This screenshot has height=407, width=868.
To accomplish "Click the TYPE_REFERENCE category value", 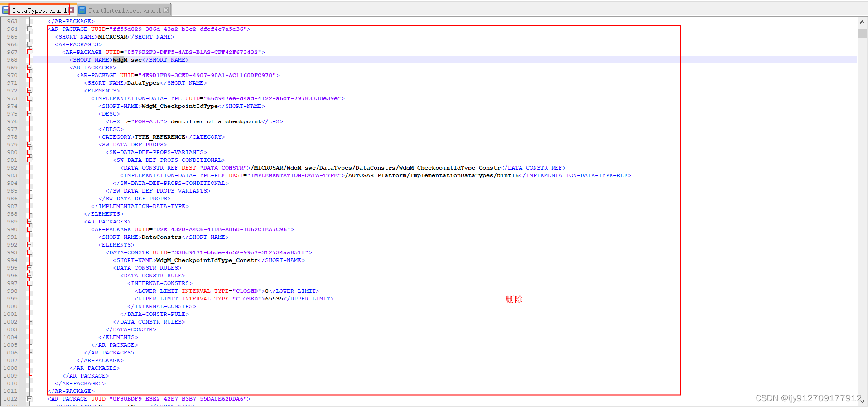I will coord(160,137).
